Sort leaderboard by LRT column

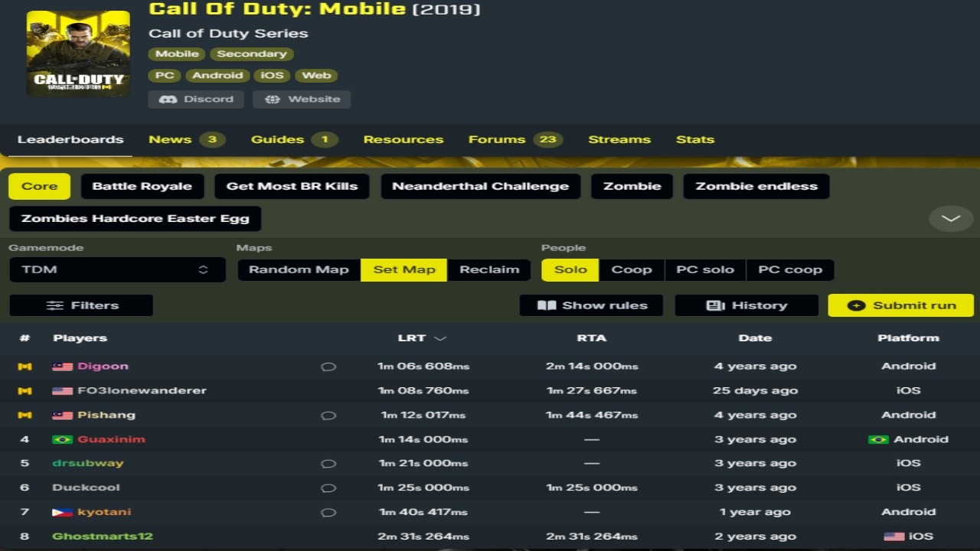(423, 338)
